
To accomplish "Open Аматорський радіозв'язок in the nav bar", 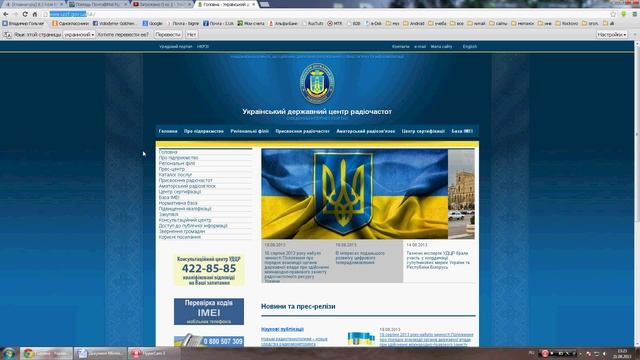I will 366,131.
